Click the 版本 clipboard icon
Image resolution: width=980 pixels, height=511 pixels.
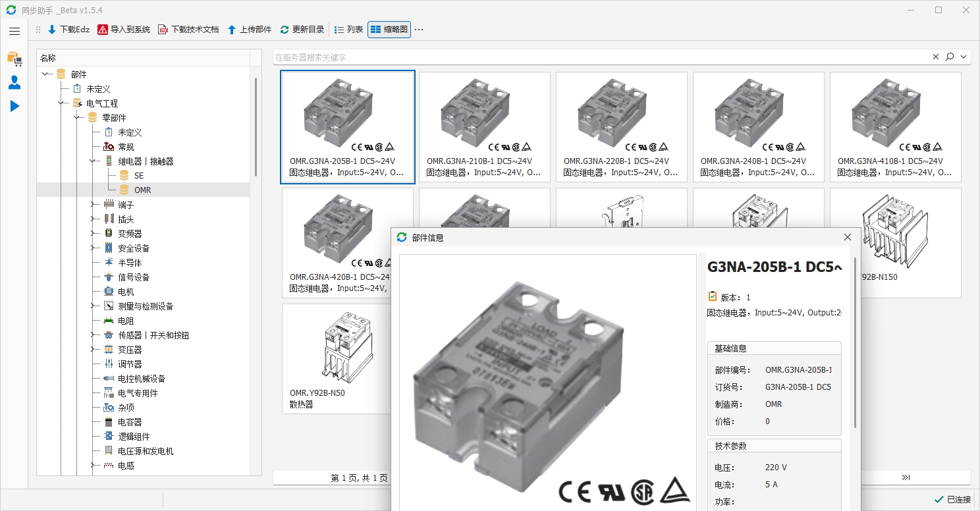(x=712, y=297)
